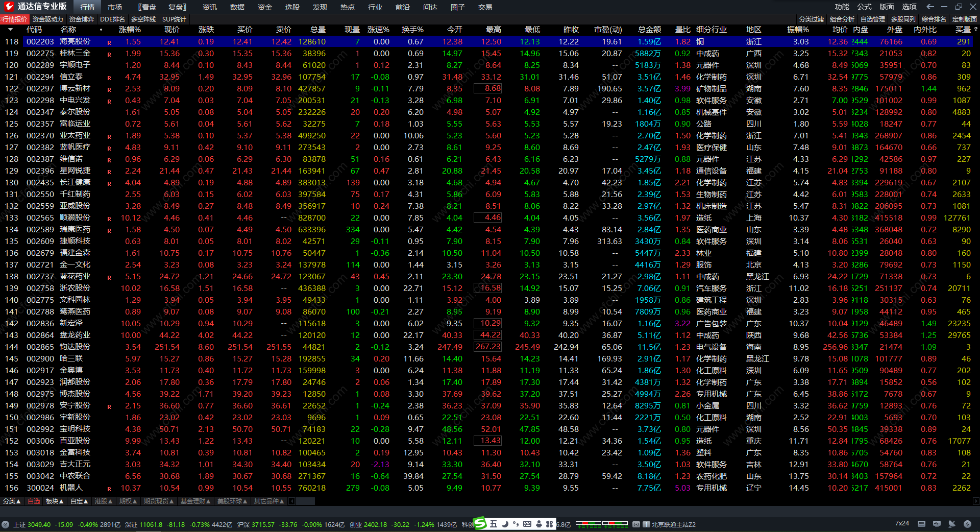Expand the 板块 sector menu
This screenshot has height=532, width=980.
coord(55,501)
